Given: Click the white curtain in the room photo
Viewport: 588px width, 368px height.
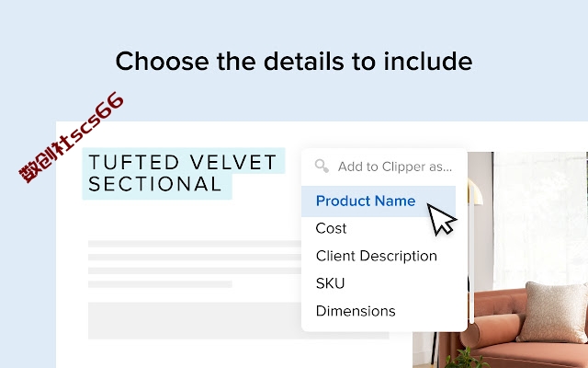Looking at the screenshot, I should 540,220.
